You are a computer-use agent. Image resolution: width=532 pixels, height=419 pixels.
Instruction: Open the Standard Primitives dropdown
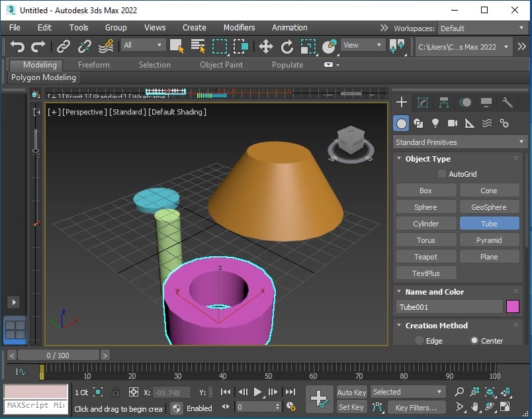[x=460, y=142]
